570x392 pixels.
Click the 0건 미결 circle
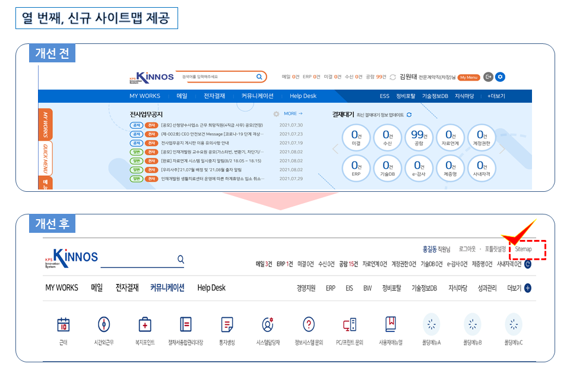click(x=356, y=137)
